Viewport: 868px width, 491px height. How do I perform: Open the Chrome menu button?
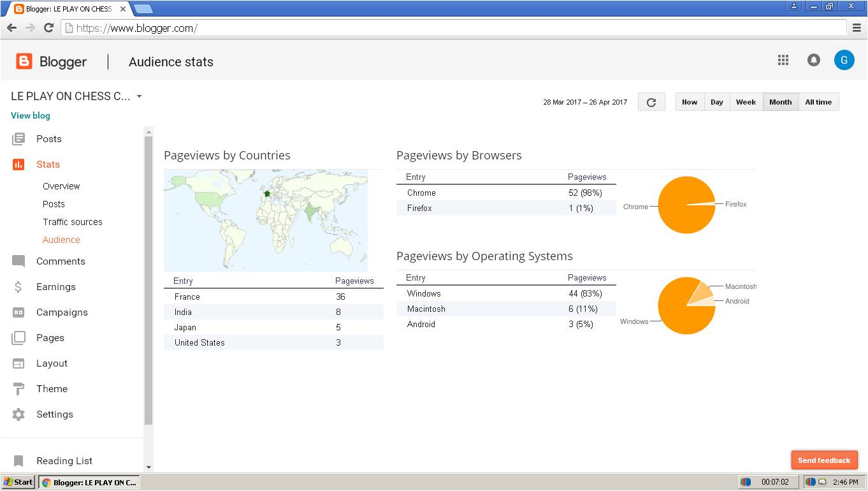(x=857, y=27)
